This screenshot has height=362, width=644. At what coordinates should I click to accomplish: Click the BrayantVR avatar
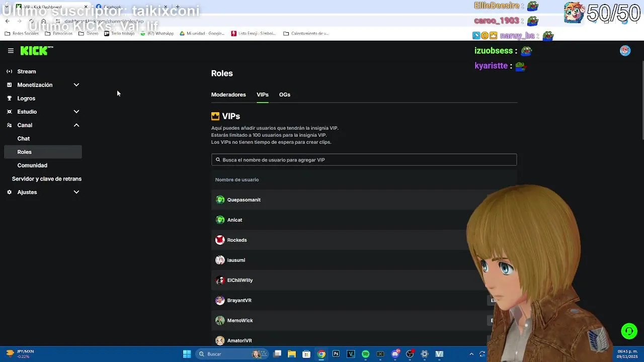point(220,300)
